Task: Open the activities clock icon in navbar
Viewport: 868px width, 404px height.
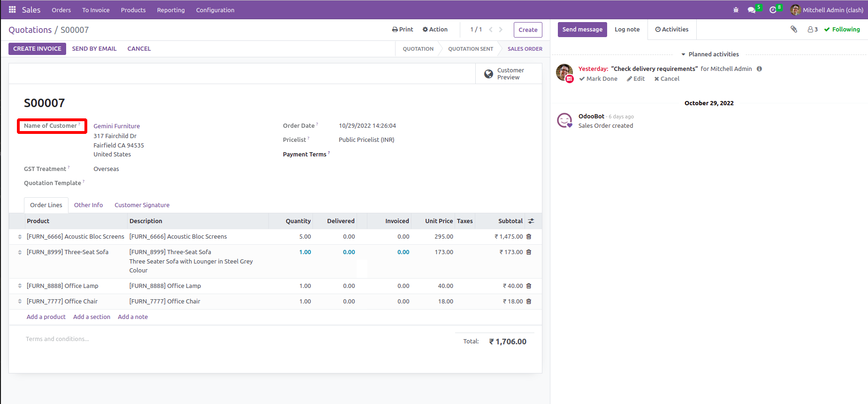Action: (x=773, y=10)
